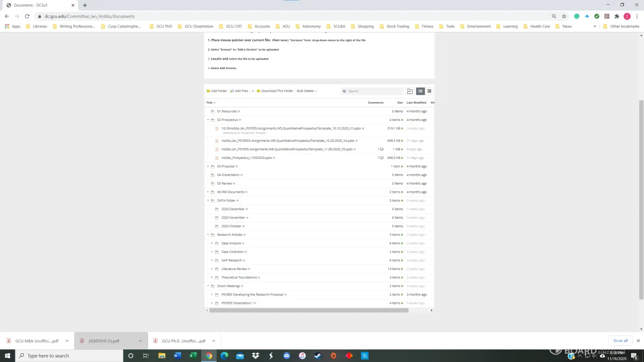
Task: Go back with the browser Back arrow
Action: click(x=7, y=16)
